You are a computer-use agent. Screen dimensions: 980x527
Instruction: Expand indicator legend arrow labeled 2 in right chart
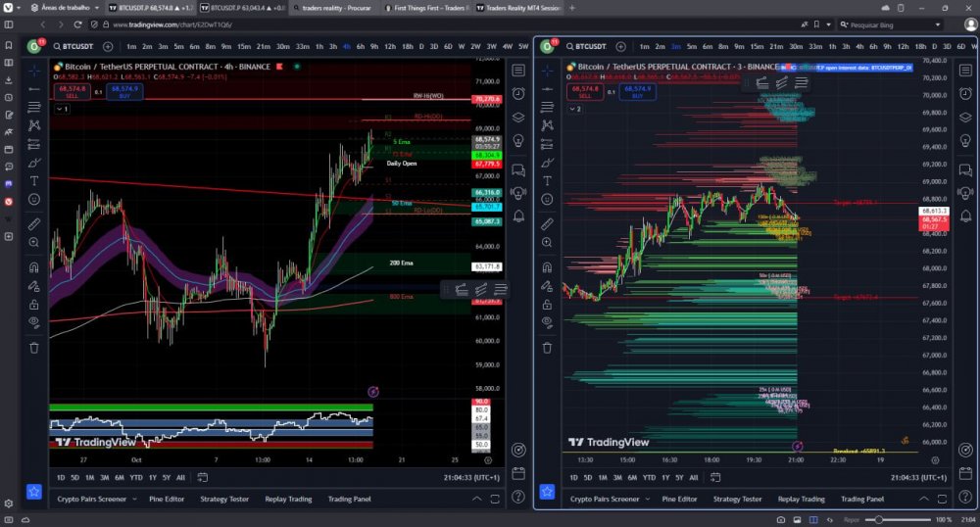tap(575, 109)
